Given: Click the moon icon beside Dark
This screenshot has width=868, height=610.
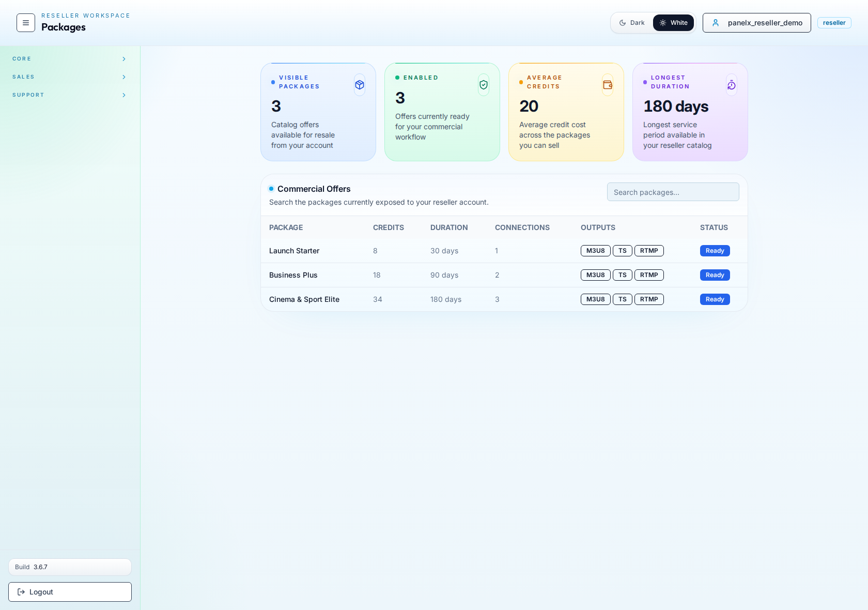Looking at the screenshot, I should click(623, 23).
